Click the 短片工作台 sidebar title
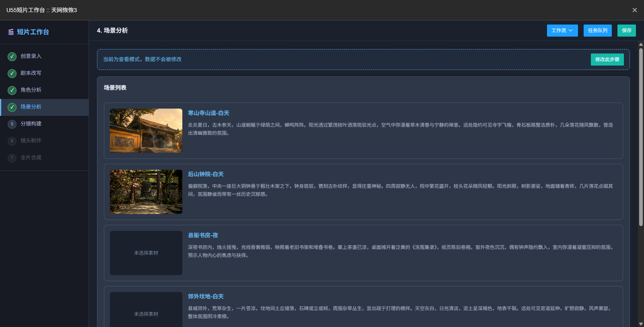The height and width of the screenshot is (327, 644). click(x=33, y=32)
